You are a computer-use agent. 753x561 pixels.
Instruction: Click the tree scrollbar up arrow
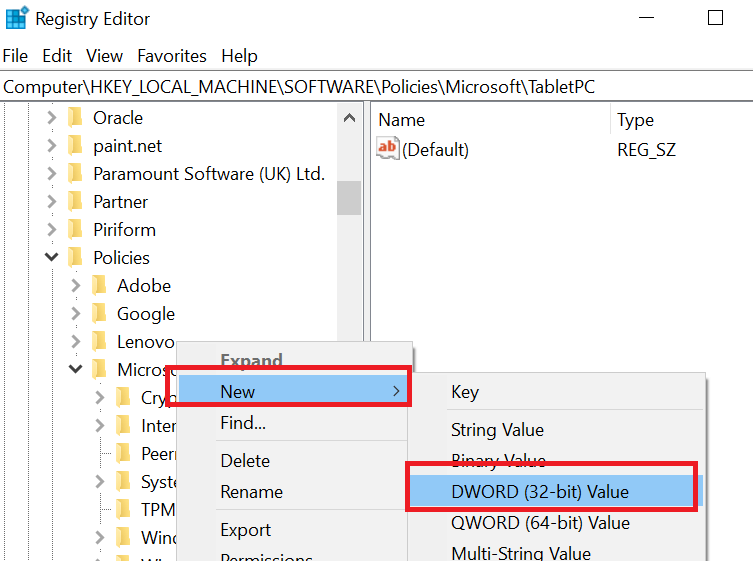point(349,118)
